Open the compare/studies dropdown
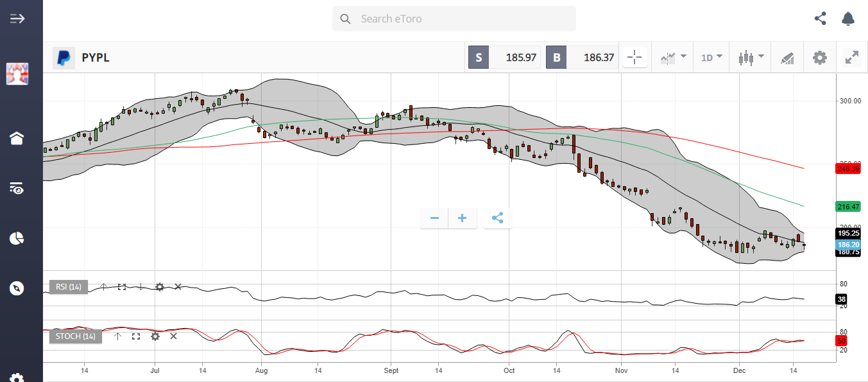 (x=672, y=58)
